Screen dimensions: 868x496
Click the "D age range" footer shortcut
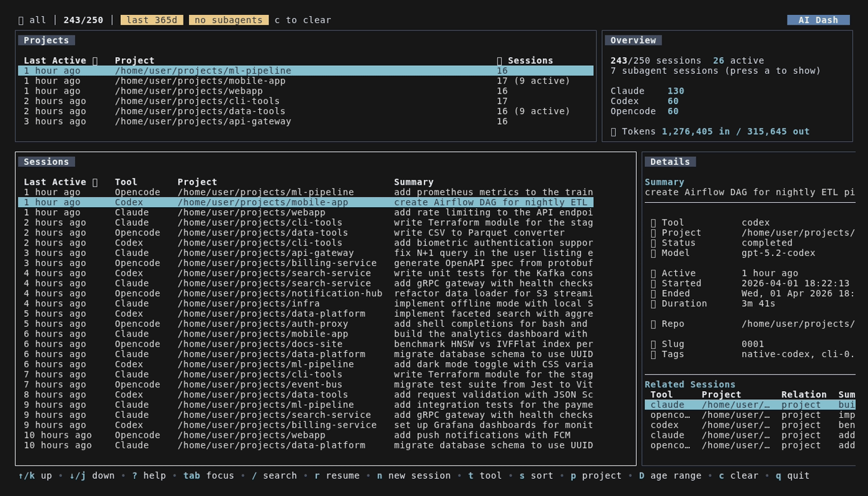[670, 476]
